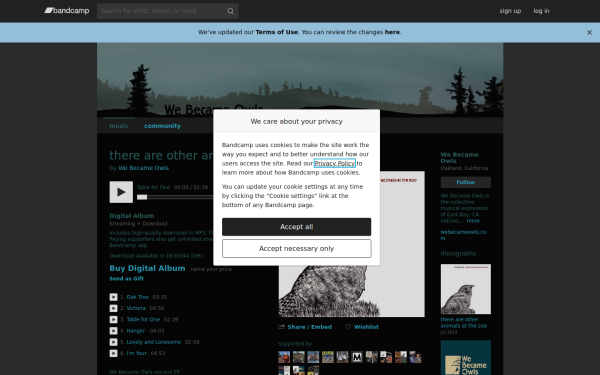Open the Oak Tree track title
This screenshot has width=600, height=375.
137,297
